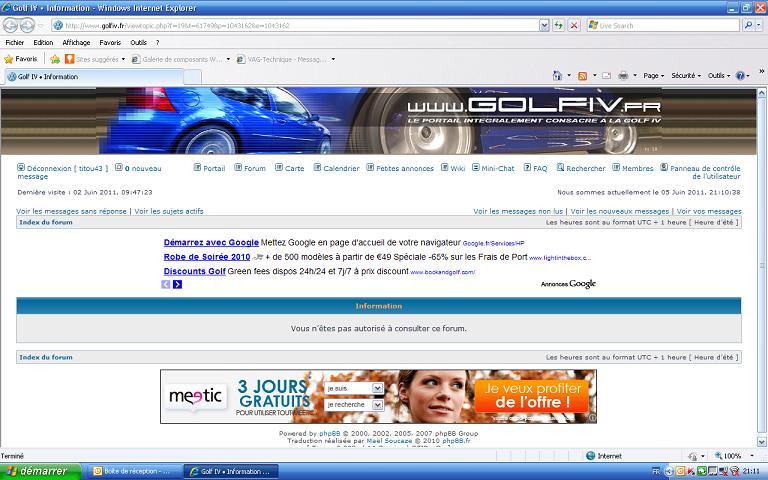Click the FR language indicator in tray
The image size is (768, 480).
656,471
